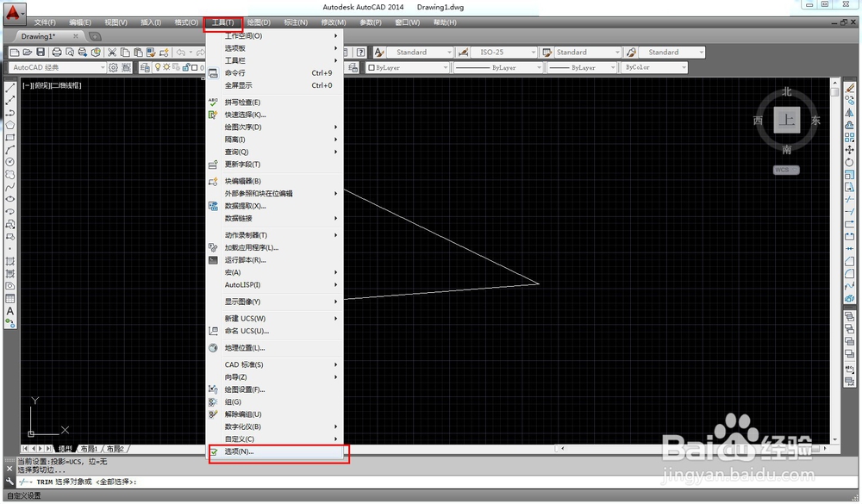Choose 快速选择(K)... menu entry

pos(275,115)
